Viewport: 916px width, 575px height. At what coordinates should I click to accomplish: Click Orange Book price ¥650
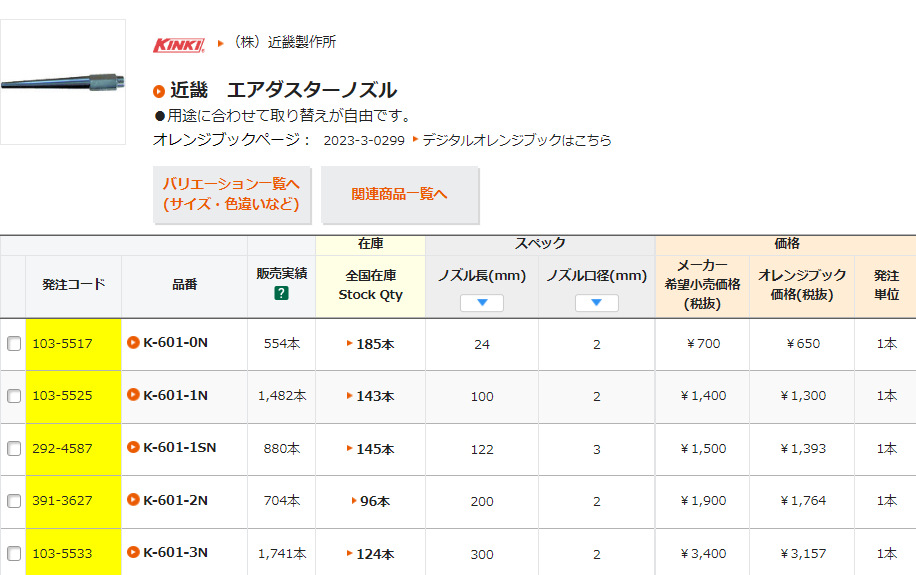pos(803,344)
